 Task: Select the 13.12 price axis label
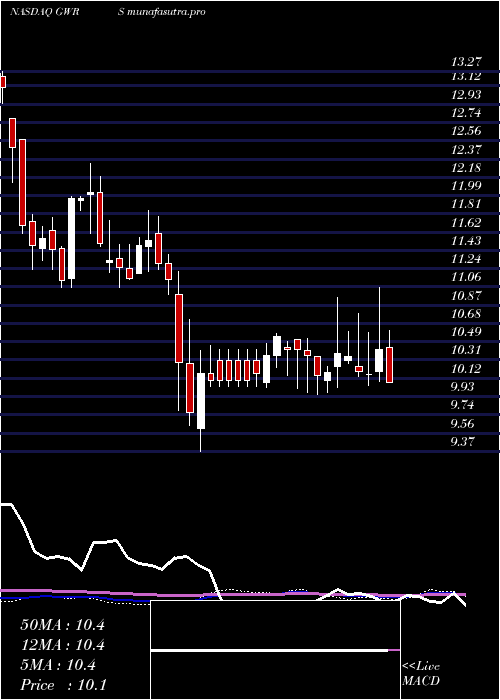466,76
